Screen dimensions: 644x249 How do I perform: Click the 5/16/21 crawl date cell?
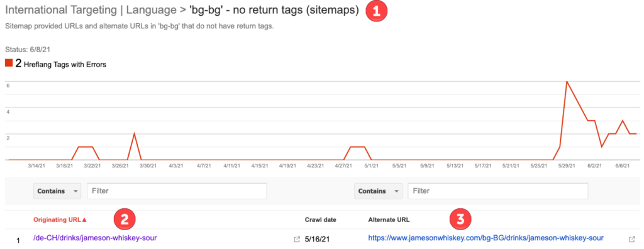pyautogui.click(x=317, y=239)
